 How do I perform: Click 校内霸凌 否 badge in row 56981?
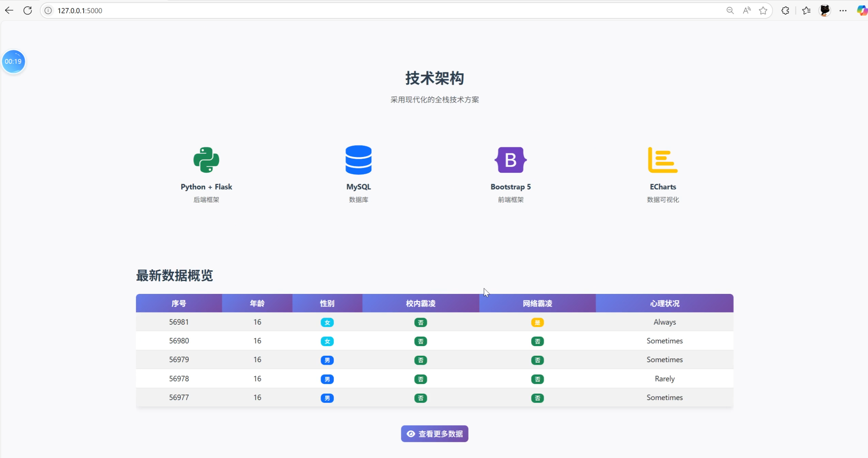coord(421,322)
